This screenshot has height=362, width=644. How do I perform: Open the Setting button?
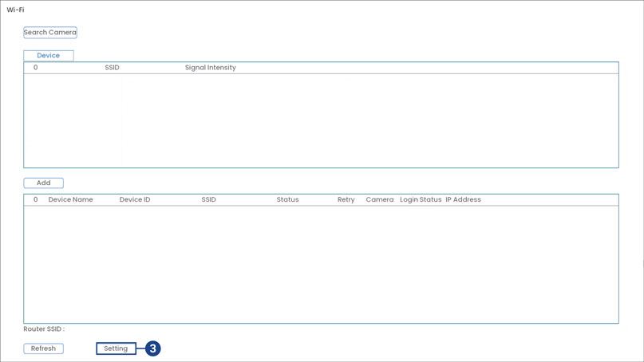[116, 348]
